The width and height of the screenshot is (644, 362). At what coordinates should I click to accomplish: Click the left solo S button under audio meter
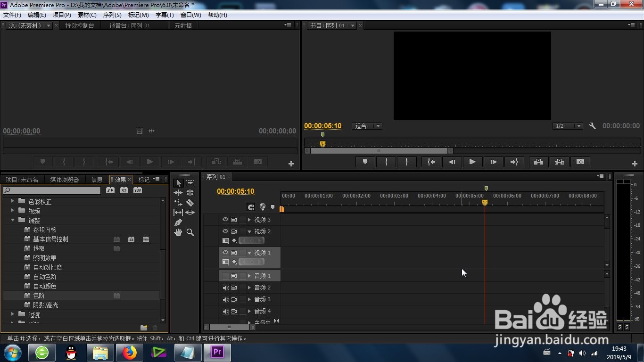pyautogui.click(x=620, y=327)
